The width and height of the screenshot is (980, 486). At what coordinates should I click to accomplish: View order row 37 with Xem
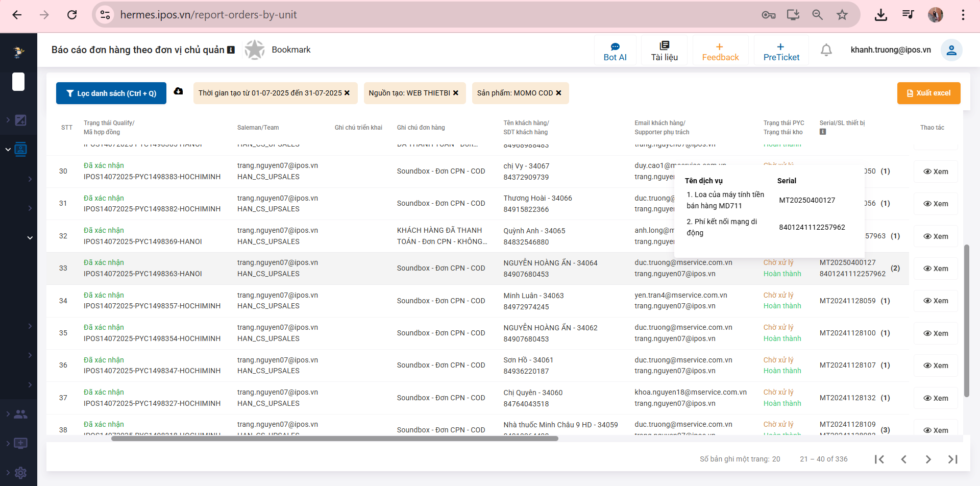click(936, 398)
